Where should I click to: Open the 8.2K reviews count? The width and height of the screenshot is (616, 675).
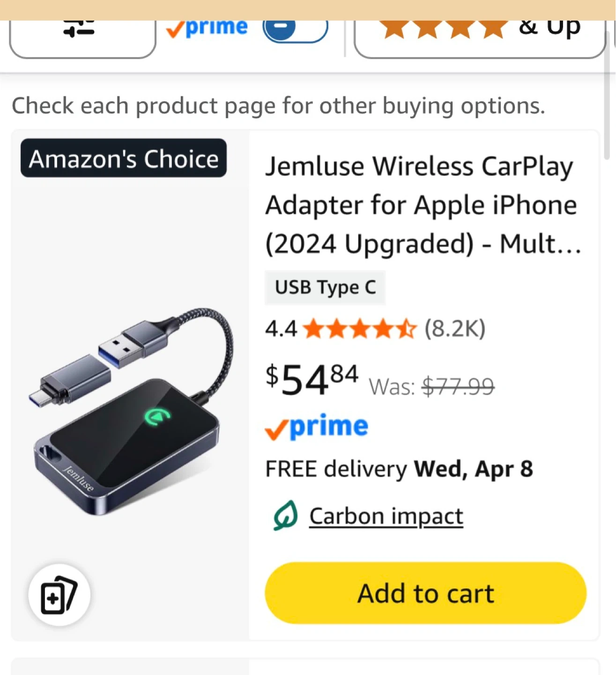click(455, 329)
